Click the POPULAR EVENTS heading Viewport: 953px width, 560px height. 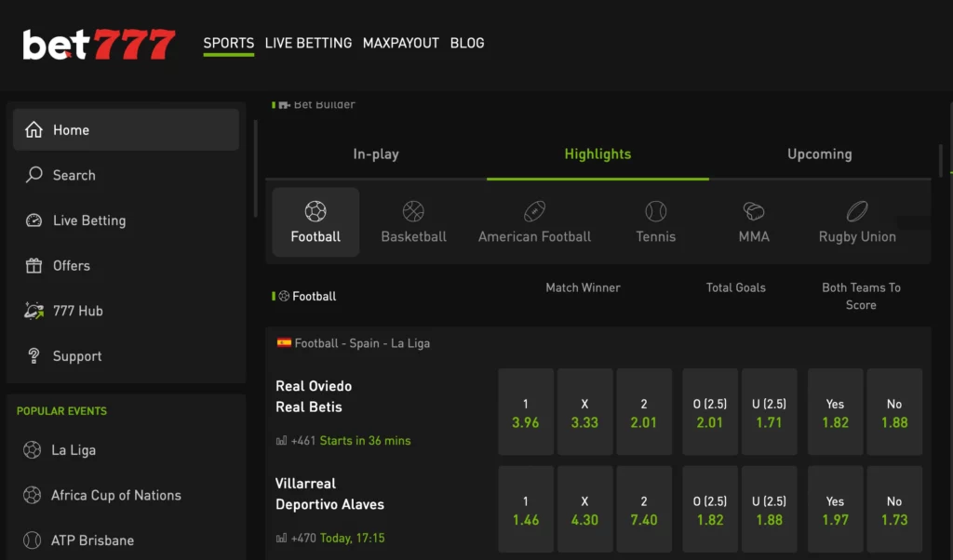click(61, 411)
